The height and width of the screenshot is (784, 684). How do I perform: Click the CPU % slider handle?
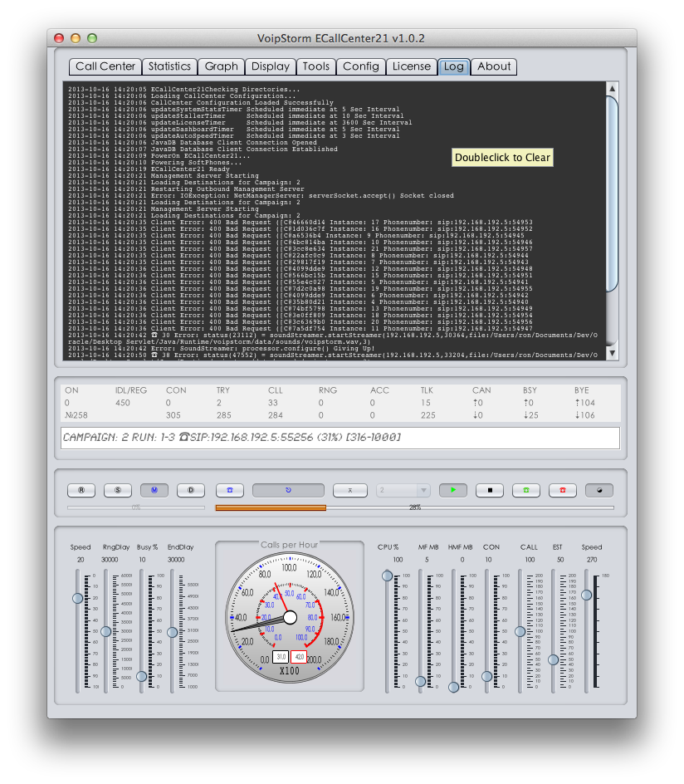387,576
